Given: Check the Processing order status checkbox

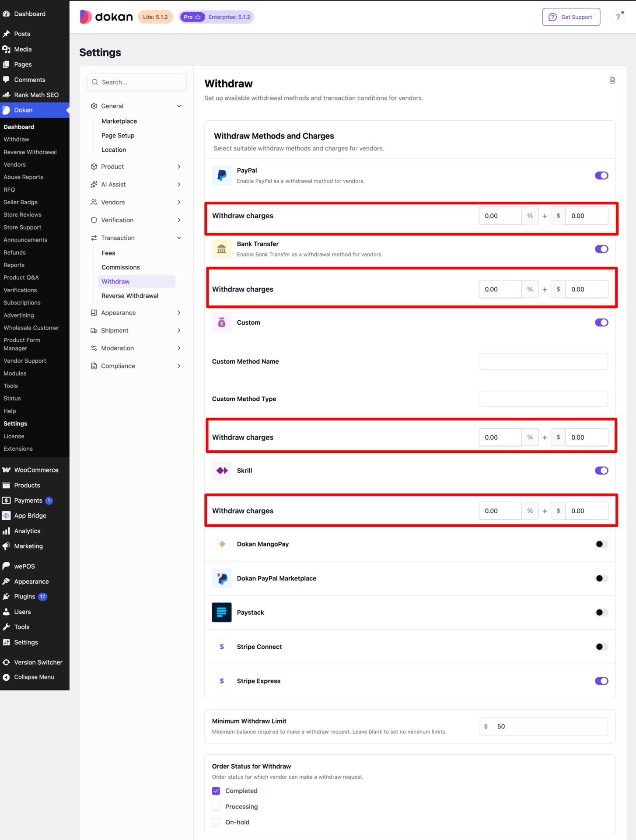Looking at the screenshot, I should pyautogui.click(x=216, y=807).
